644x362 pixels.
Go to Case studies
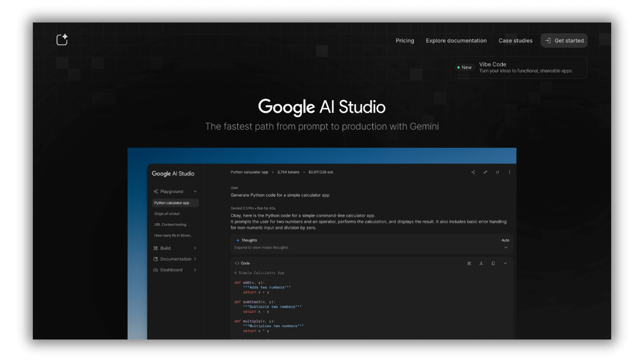pyautogui.click(x=515, y=41)
